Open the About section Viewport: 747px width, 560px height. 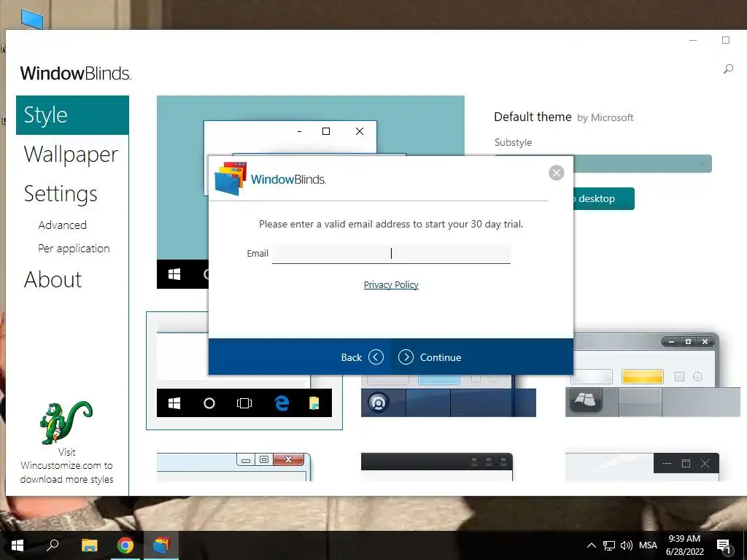click(53, 279)
